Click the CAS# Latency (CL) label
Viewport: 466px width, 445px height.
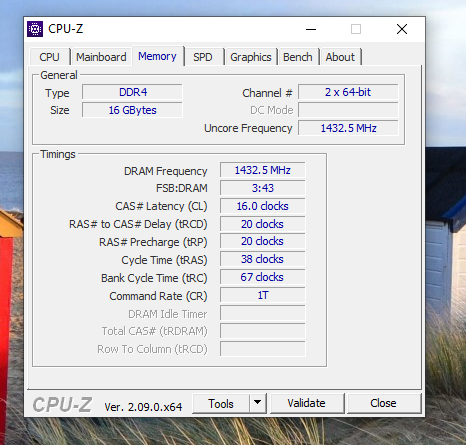[161, 206]
